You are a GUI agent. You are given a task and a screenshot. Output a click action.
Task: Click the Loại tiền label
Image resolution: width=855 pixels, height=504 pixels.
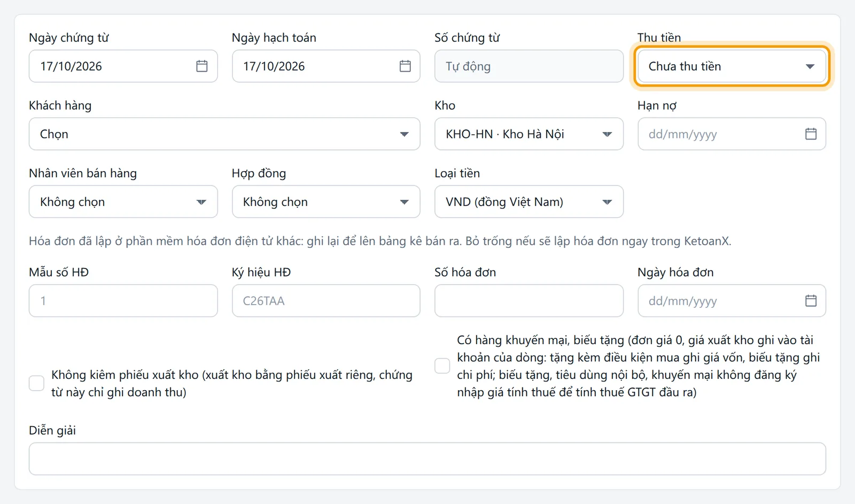point(457,173)
